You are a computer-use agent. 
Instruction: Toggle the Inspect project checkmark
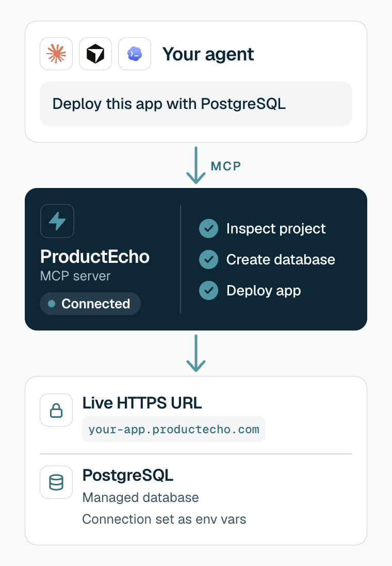point(208,228)
